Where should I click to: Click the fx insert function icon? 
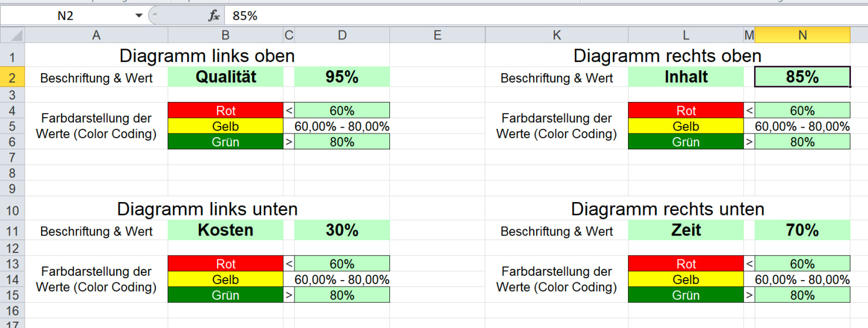click(x=214, y=16)
